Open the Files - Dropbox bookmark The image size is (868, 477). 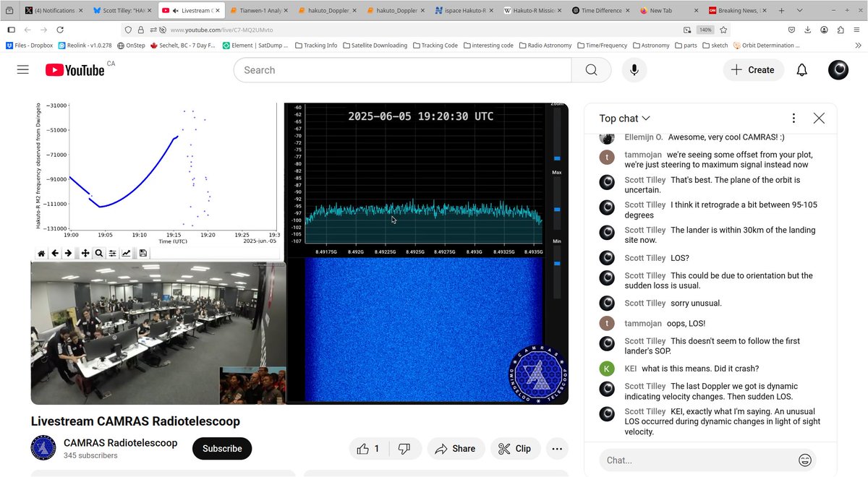[30, 45]
